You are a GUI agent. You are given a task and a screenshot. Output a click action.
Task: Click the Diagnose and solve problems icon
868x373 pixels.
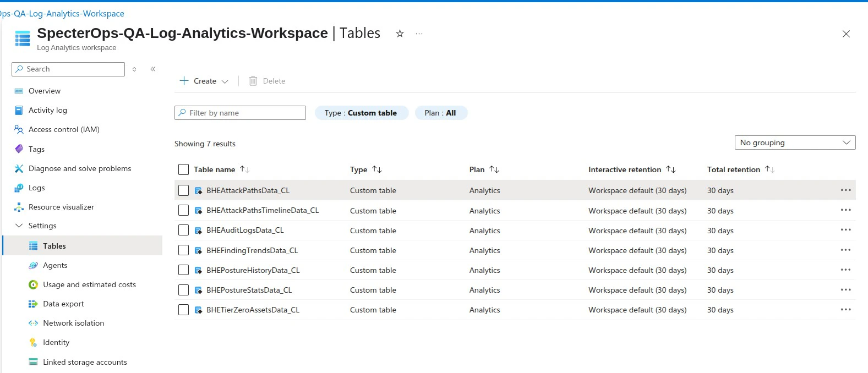19,168
